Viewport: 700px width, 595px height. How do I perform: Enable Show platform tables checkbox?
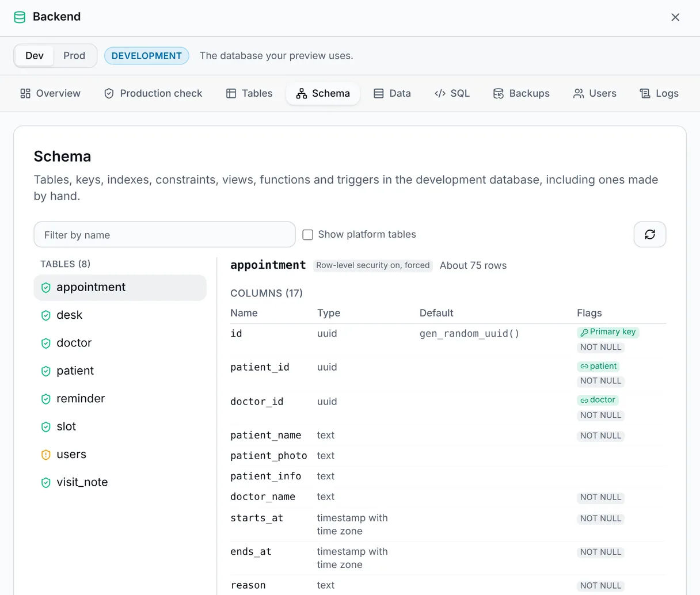(308, 235)
